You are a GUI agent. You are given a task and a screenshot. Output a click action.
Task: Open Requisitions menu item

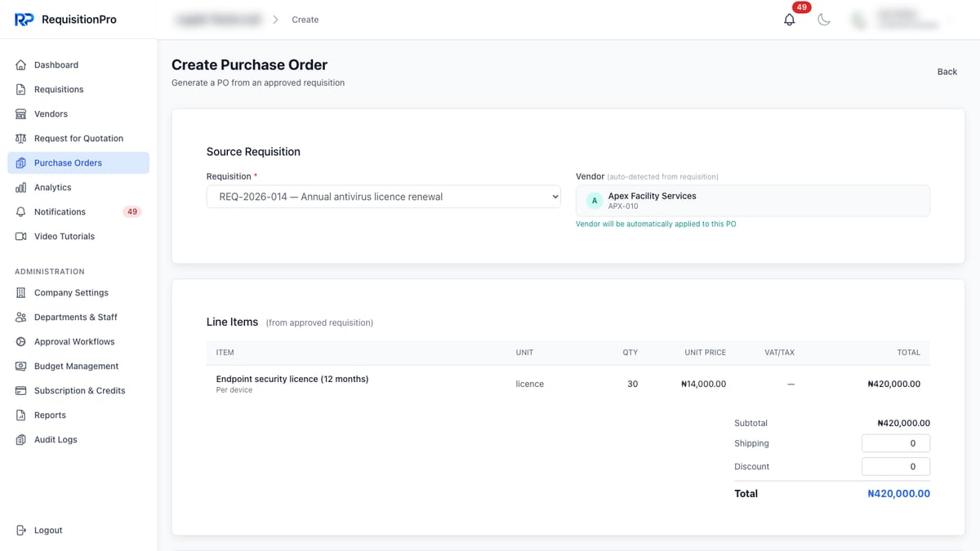78,90
